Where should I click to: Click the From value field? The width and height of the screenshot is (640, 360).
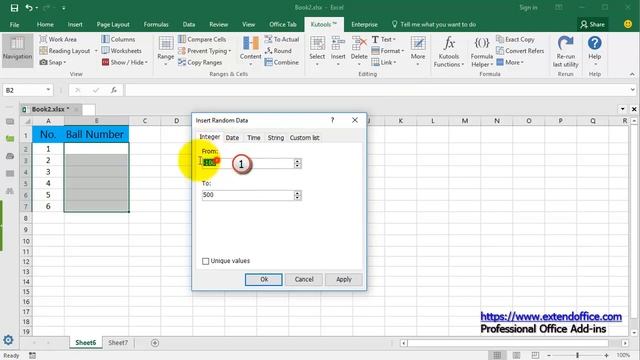click(248, 163)
